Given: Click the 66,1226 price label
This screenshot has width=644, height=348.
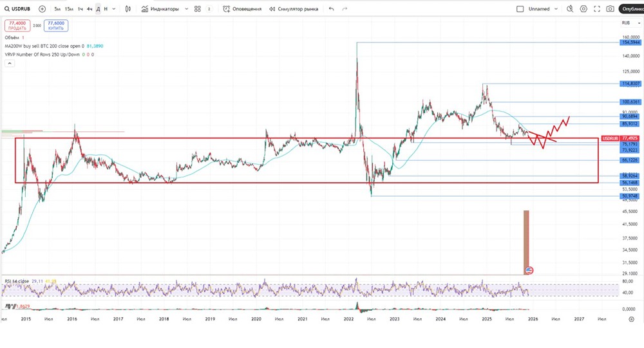Looking at the screenshot, I should pos(630,160).
